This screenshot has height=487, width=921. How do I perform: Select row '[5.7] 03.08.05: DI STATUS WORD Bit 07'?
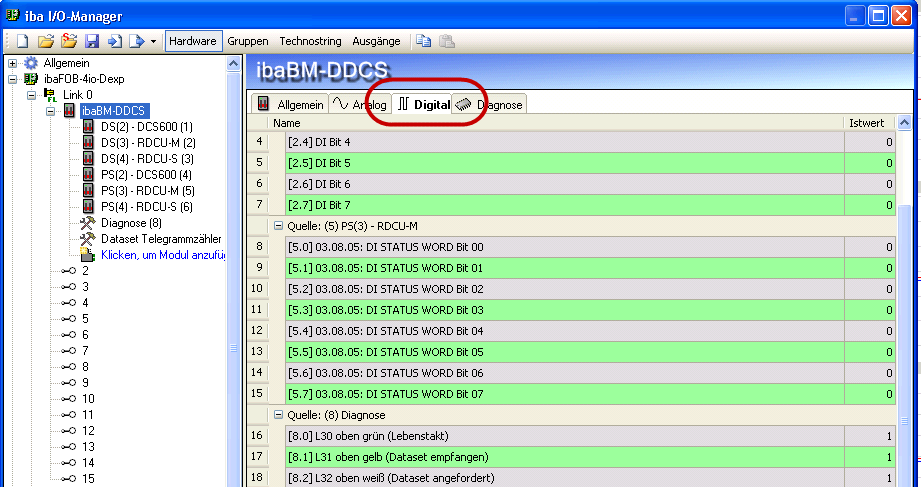point(590,394)
